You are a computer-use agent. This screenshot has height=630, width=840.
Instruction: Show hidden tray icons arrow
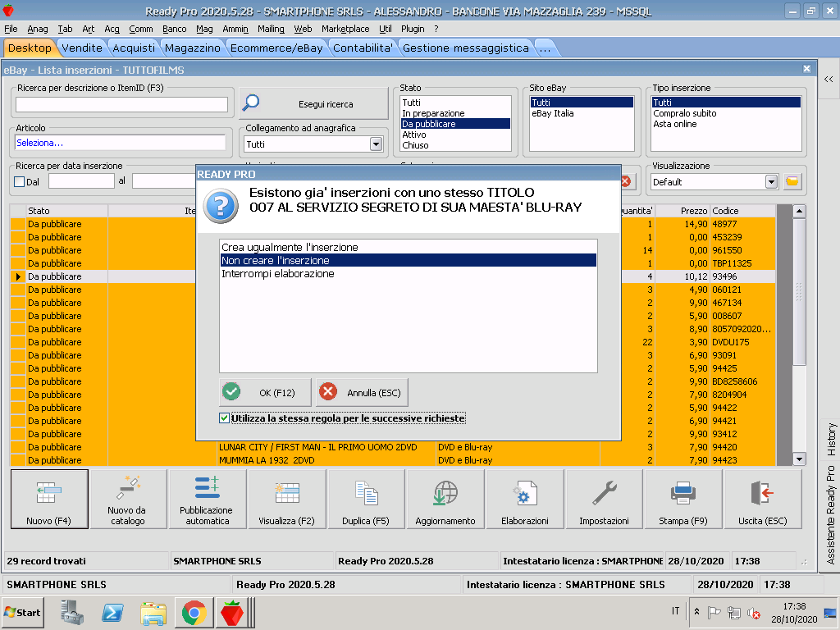[x=696, y=611]
